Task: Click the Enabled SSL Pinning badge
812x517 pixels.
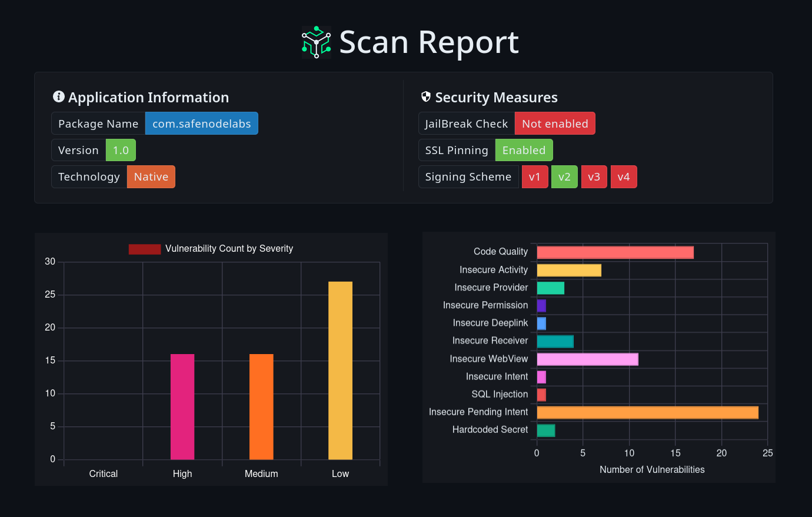Action: [x=524, y=150]
